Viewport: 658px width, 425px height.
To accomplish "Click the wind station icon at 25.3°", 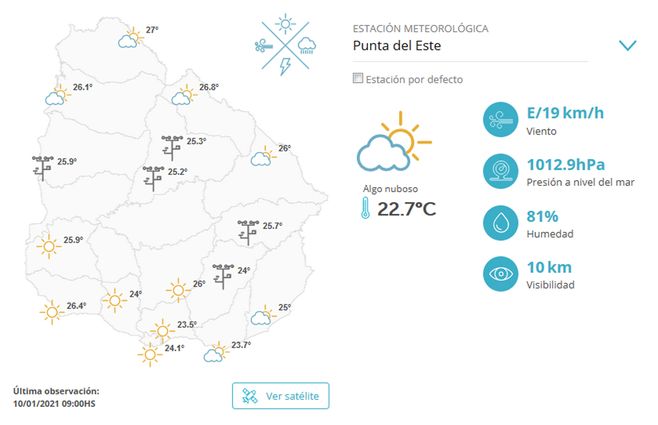I will 171,147.
